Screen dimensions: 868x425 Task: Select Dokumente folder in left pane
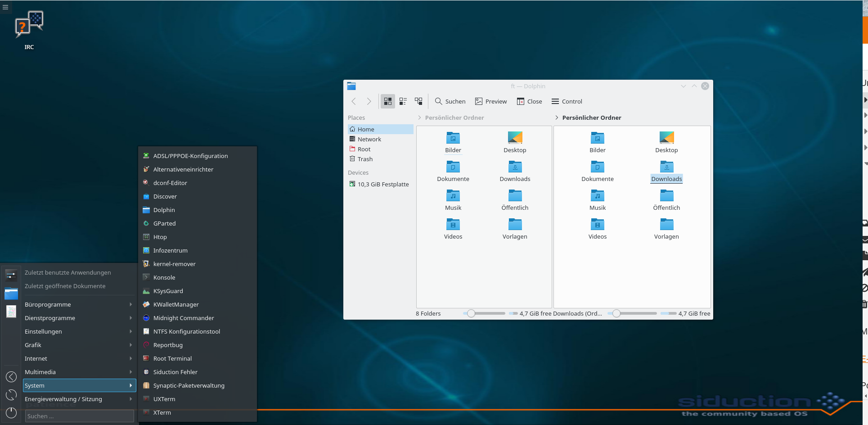[x=453, y=172]
